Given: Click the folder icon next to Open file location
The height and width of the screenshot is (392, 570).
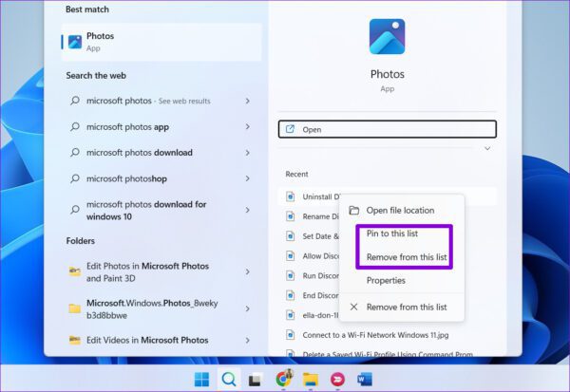Looking at the screenshot, I should (x=353, y=211).
